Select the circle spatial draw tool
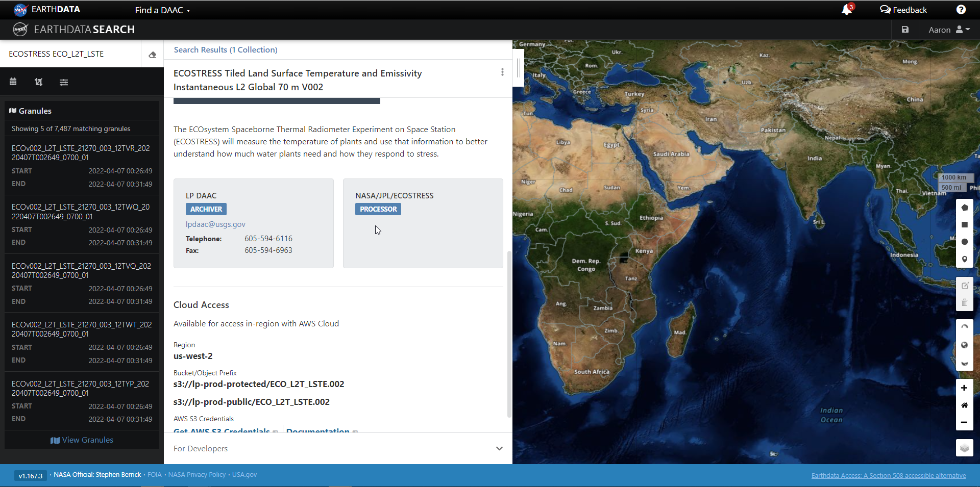 964,242
